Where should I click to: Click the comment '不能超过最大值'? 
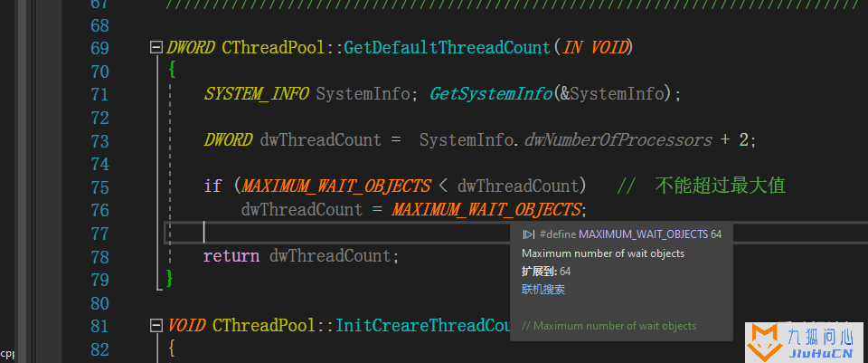click(721, 186)
